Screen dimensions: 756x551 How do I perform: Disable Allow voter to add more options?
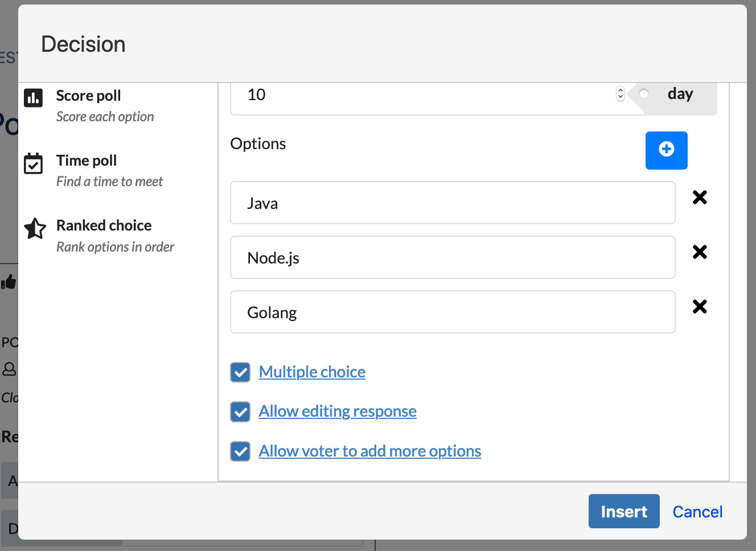tap(240, 451)
